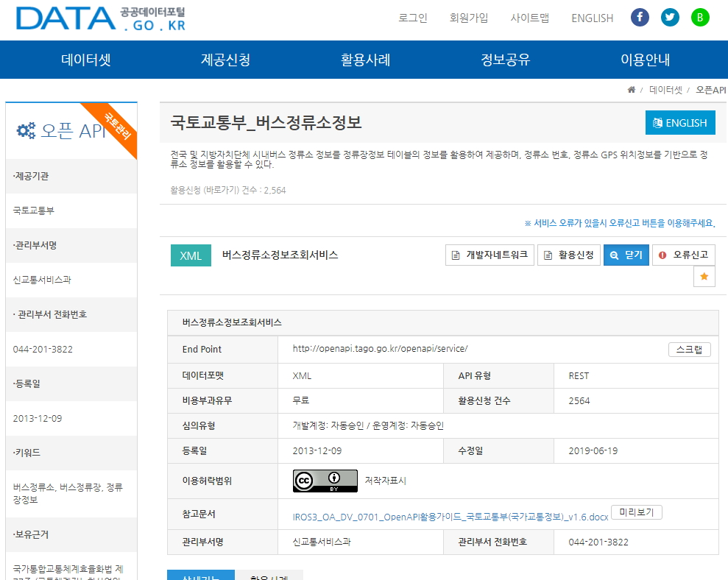The height and width of the screenshot is (580, 728).
Task: Click the 심의유형 value 자동승인 text
Action: (368, 426)
